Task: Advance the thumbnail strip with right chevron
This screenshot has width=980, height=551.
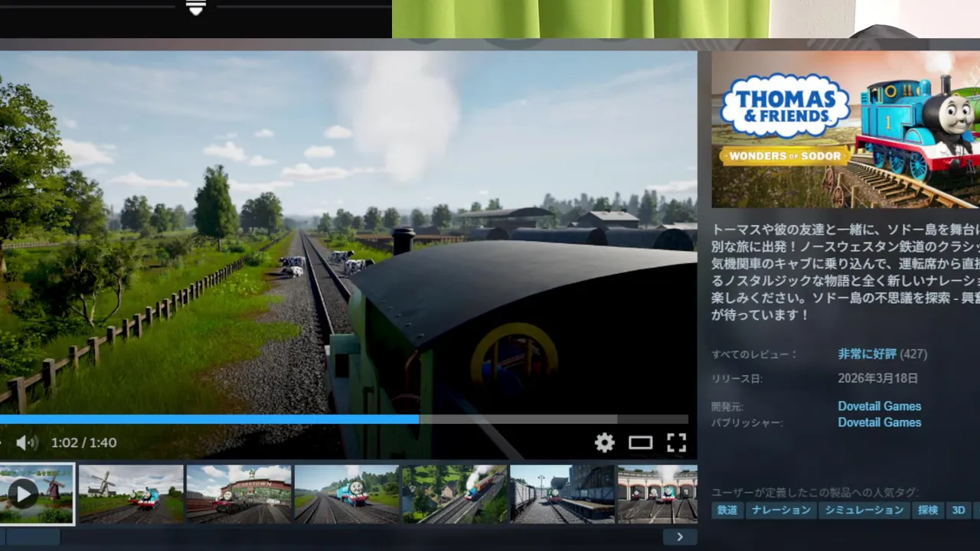Action: tap(680, 537)
